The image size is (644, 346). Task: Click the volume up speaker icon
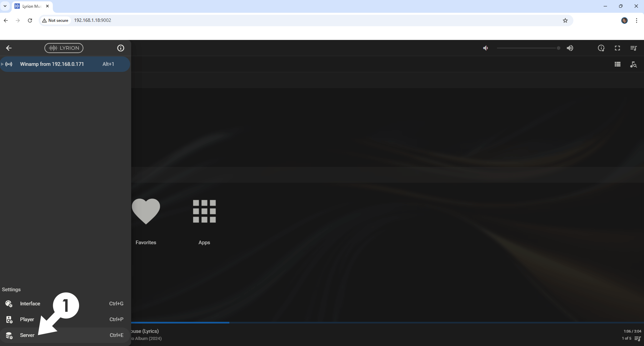tap(570, 48)
